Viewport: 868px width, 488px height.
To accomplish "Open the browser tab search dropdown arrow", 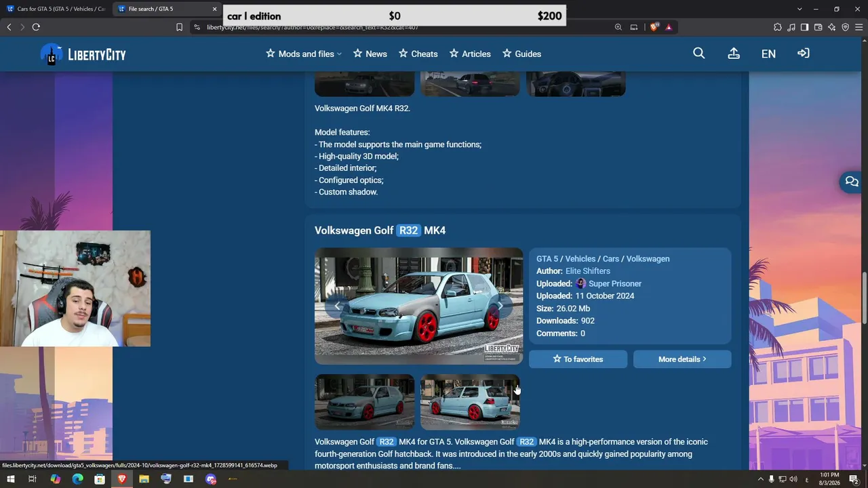I will [800, 9].
